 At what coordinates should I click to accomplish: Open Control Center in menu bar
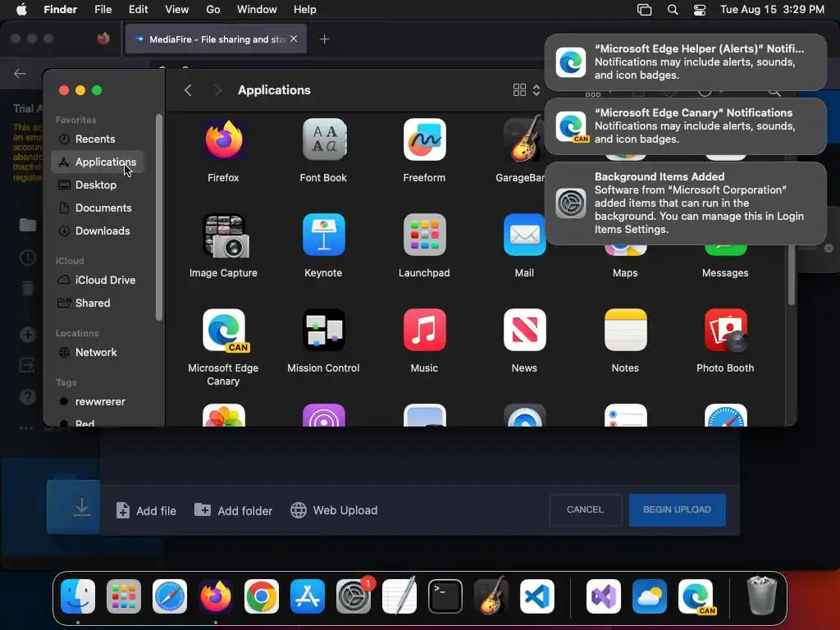(x=700, y=10)
